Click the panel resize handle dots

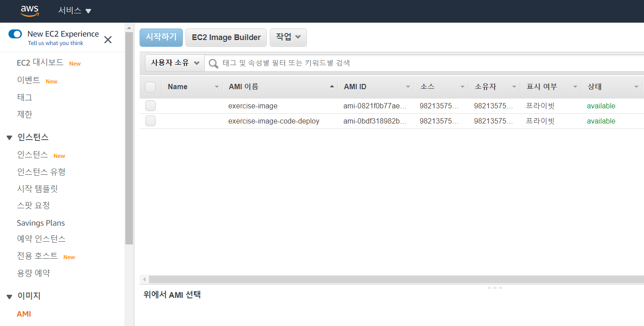pyautogui.click(x=495, y=288)
